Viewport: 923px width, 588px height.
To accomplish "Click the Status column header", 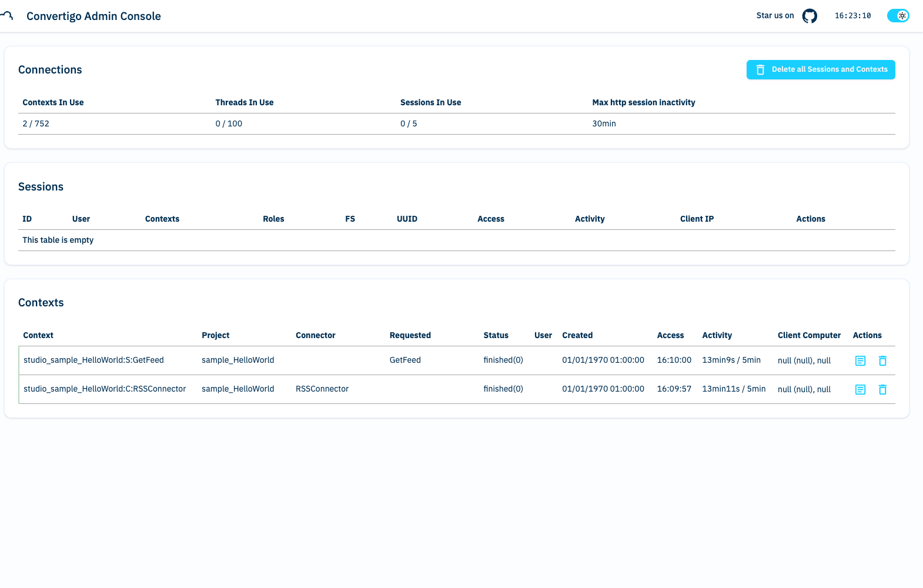I will (x=496, y=335).
